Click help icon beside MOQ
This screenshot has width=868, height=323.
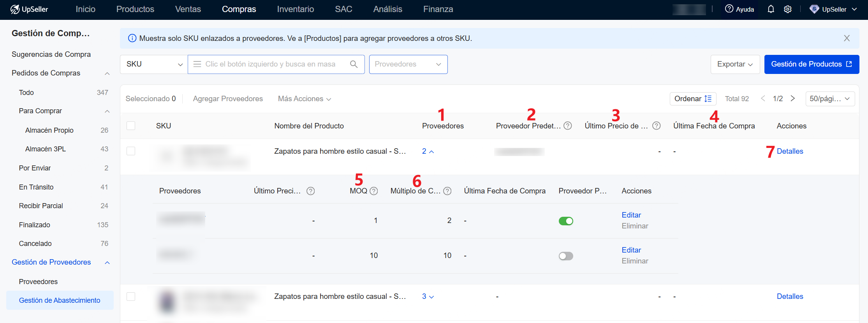(374, 191)
